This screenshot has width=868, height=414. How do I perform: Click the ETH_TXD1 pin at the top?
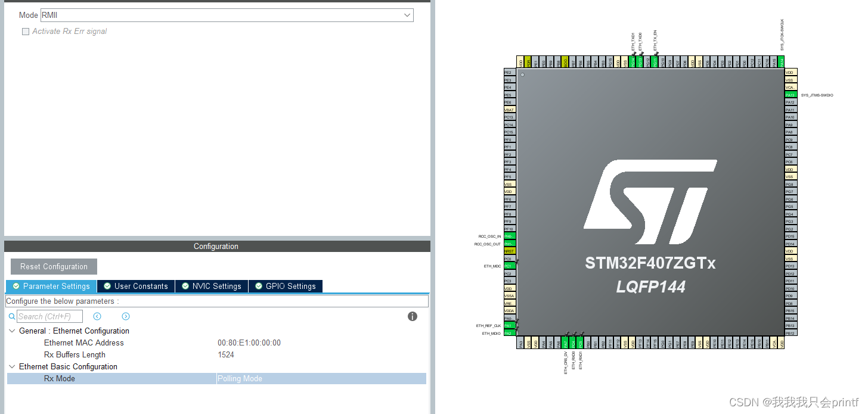click(x=633, y=61)
